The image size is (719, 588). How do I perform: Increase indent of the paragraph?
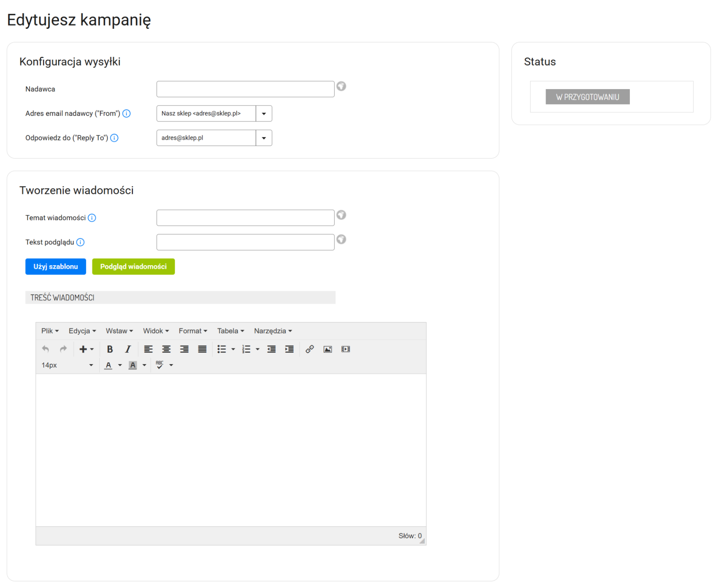(x=289, y=349)
